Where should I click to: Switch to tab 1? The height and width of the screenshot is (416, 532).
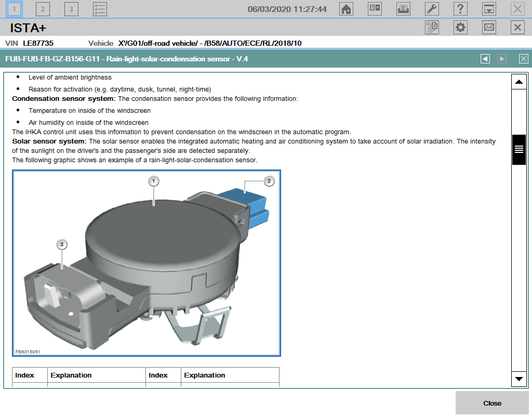(15, 9)
